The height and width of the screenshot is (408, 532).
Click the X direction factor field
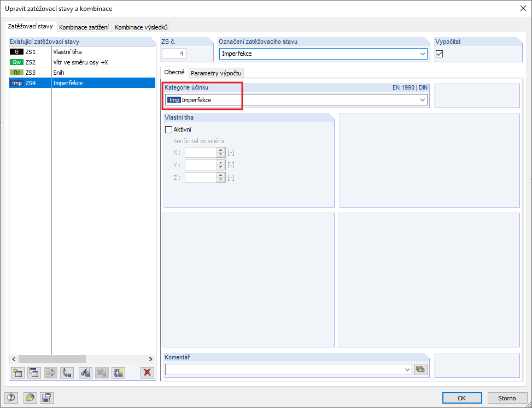pyautogui.click(x=201, y=152)
